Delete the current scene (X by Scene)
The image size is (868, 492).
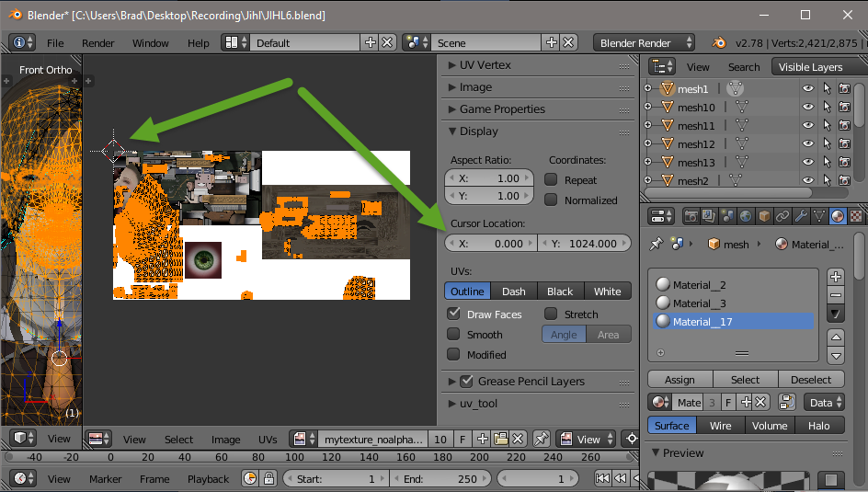click(x=568, y=42)
